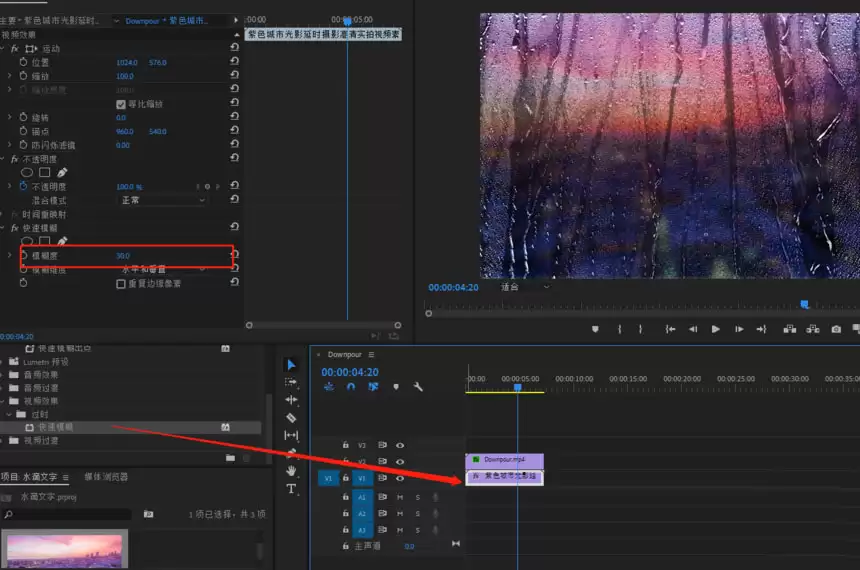Click the 模糊度 value 30.0
Viewport: 860px width, 570px height.
coord(123,256)
